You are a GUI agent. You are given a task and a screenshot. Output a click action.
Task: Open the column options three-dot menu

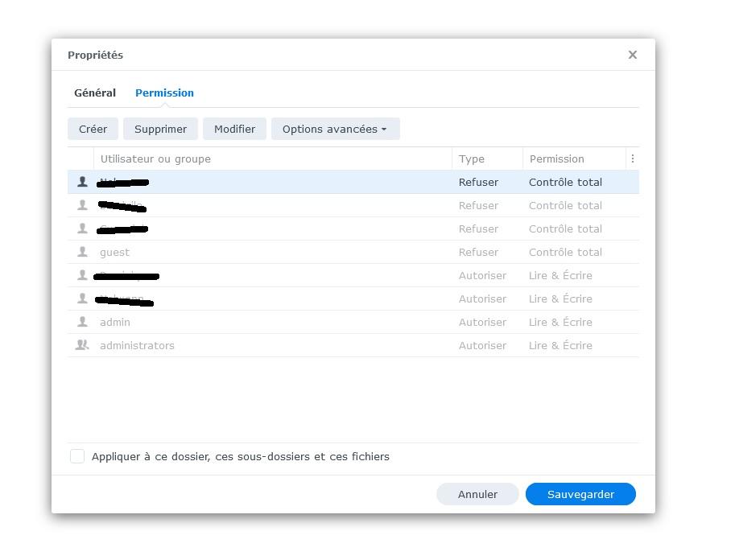(632, 159)
